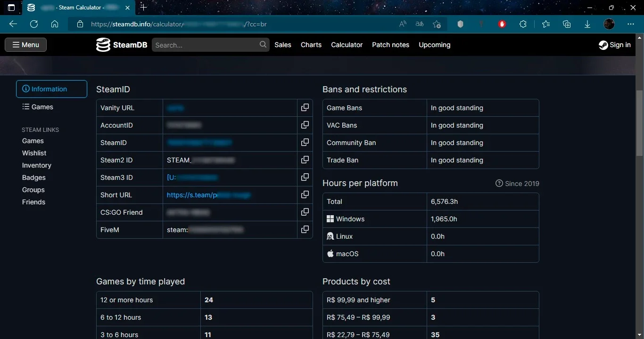This screenshot has height=339, width=644.
Task: Open the SteamDB Menu button
Action: (x=26, y=45)
